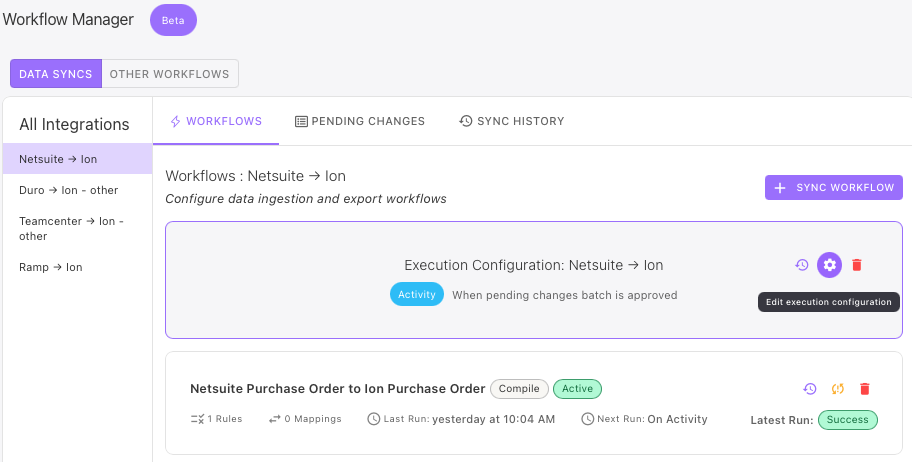Choose Teamcenter → Ion - other integration
This screenshot has height=462, width=912.
coord(71,228)
